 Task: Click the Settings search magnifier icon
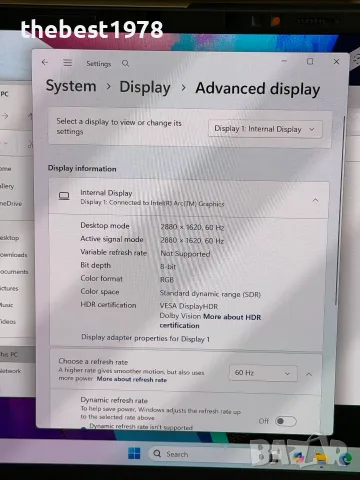(x=125, y=63)
